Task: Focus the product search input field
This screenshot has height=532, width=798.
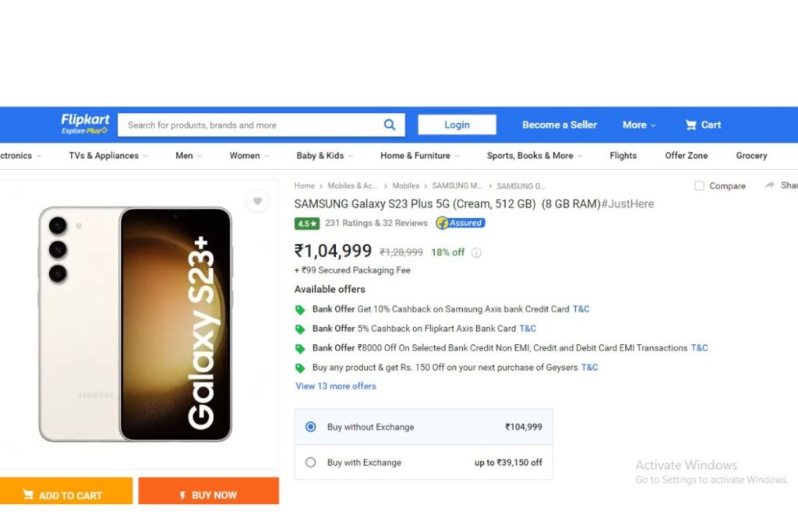Action: coord(249,125)
